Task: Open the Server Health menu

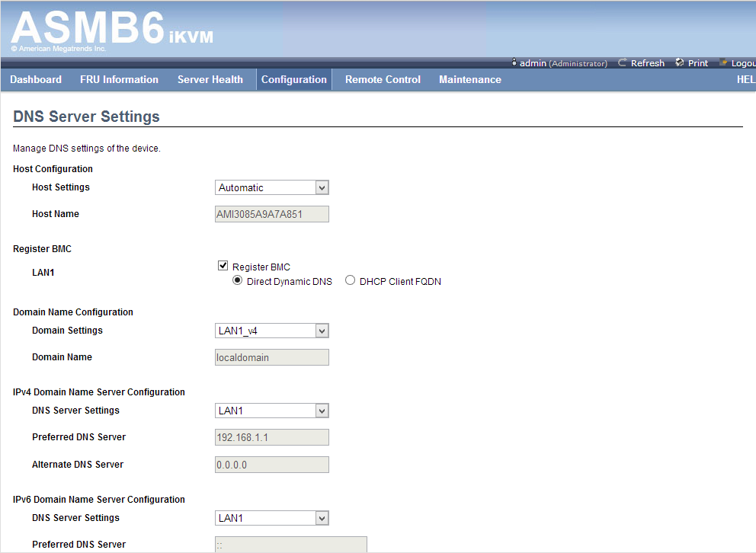Action: [x=210, y=79]
